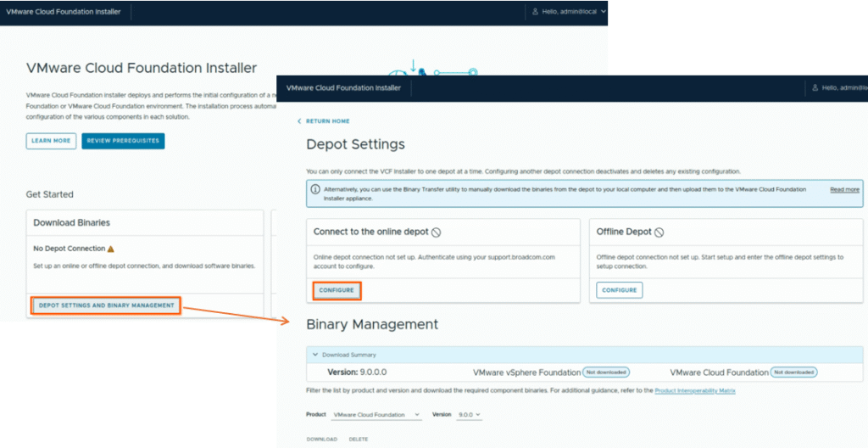The height and width of the screenshot is (448, 868).
Task: Click the user profile icon in back window header
Action: 535,12
